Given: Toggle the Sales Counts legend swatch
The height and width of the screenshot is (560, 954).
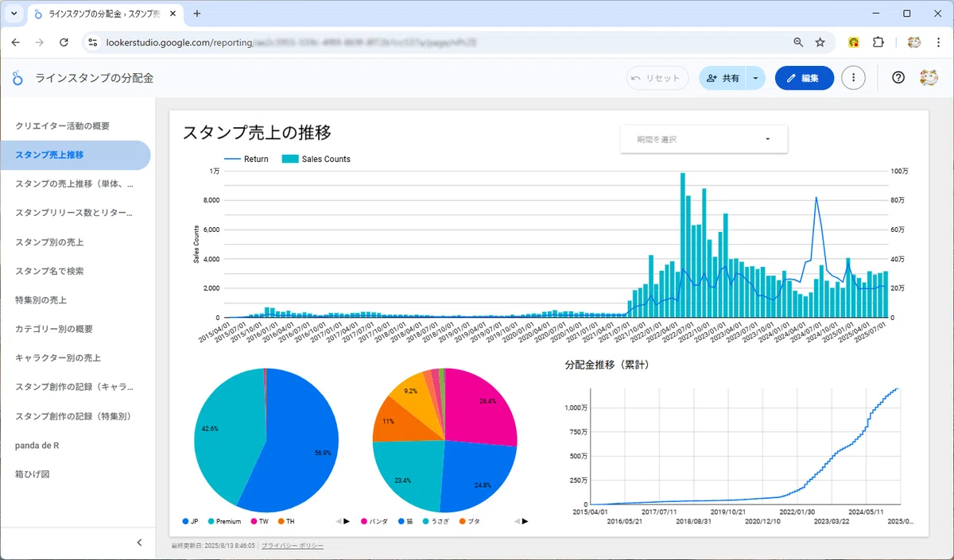Looking at the screenshot, I should 290,159.
